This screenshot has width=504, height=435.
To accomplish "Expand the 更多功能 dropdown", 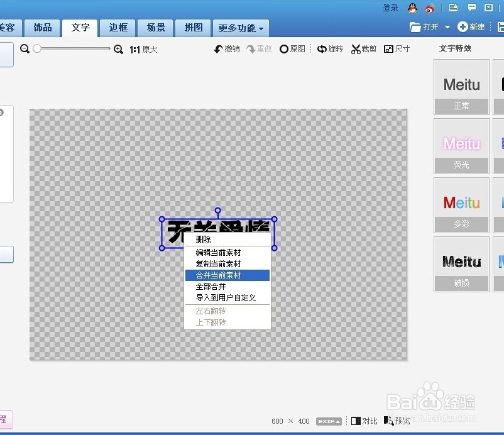I will 241,28.
